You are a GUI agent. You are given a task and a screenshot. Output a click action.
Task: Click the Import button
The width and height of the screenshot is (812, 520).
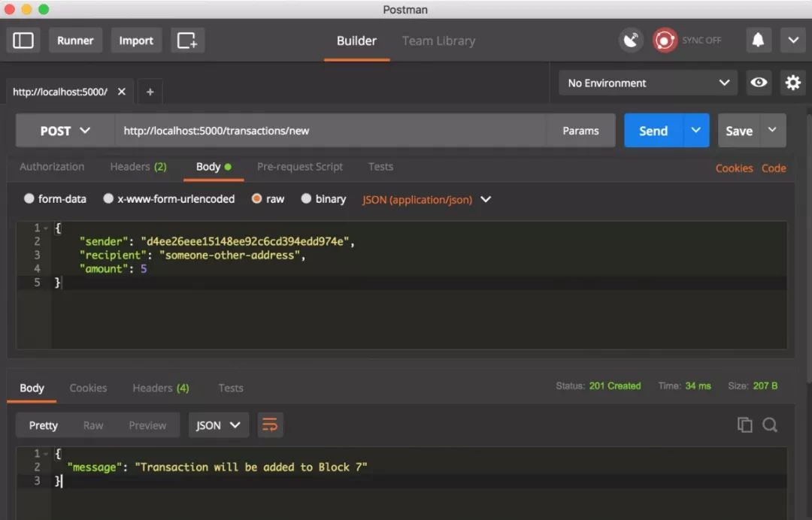pos(136,41)
